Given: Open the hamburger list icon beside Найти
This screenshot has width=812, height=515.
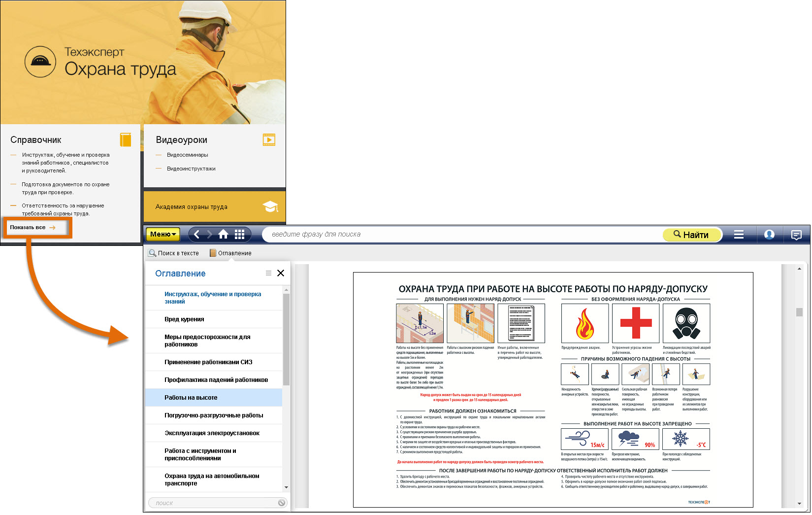Looking at the screenshot, I should [x=739, y=235].
